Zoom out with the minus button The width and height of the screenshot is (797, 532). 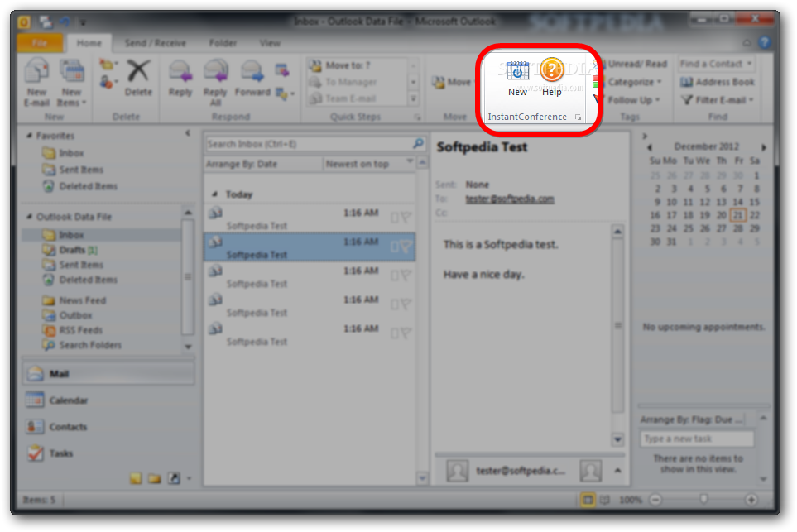pyautogui.click(x=655, y=500)
